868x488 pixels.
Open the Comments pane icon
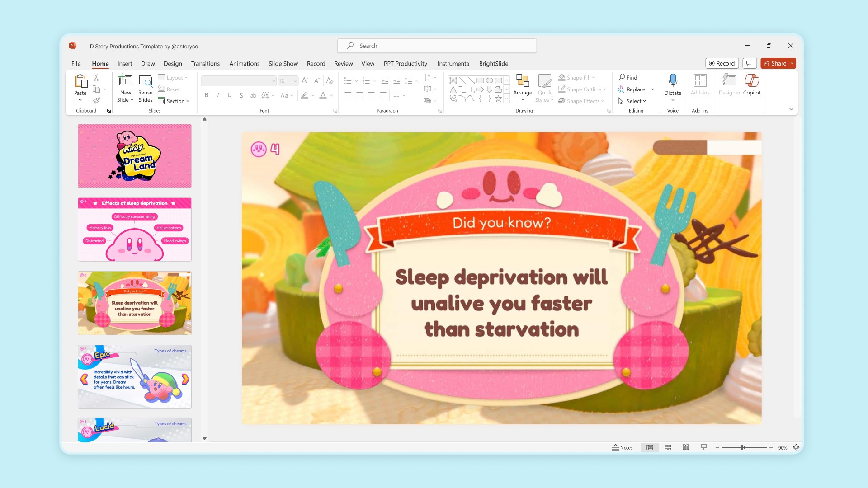pyautogui.click(x=749, y=63)
